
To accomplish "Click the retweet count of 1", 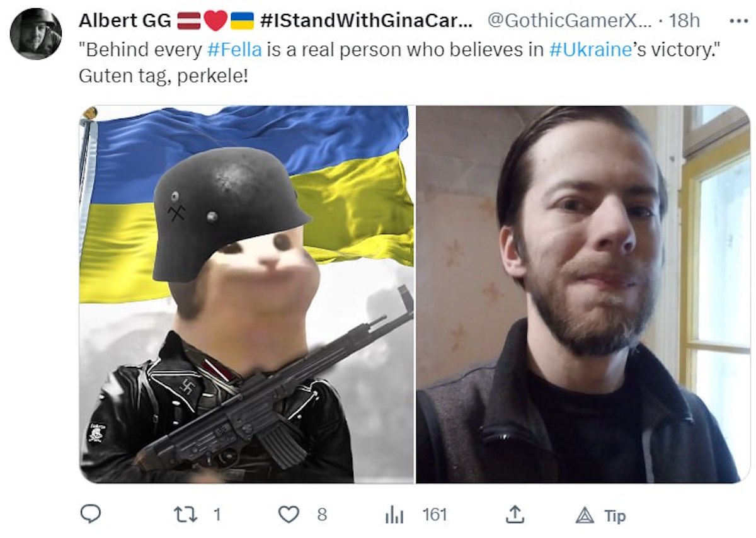I will tap(217, 515).
